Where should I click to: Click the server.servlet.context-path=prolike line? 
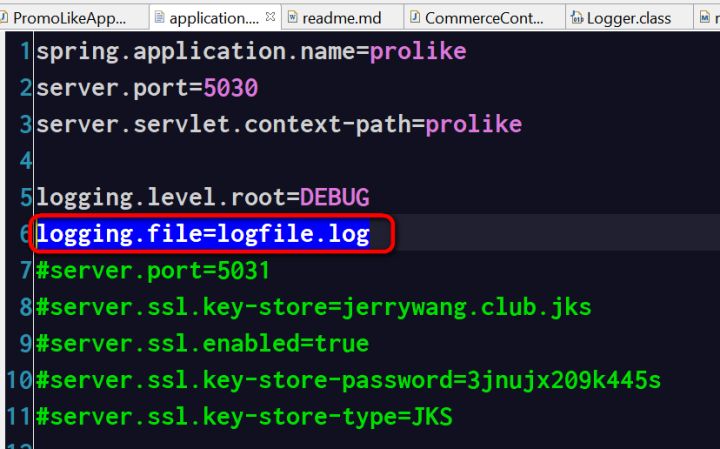(x=279, y=124)
